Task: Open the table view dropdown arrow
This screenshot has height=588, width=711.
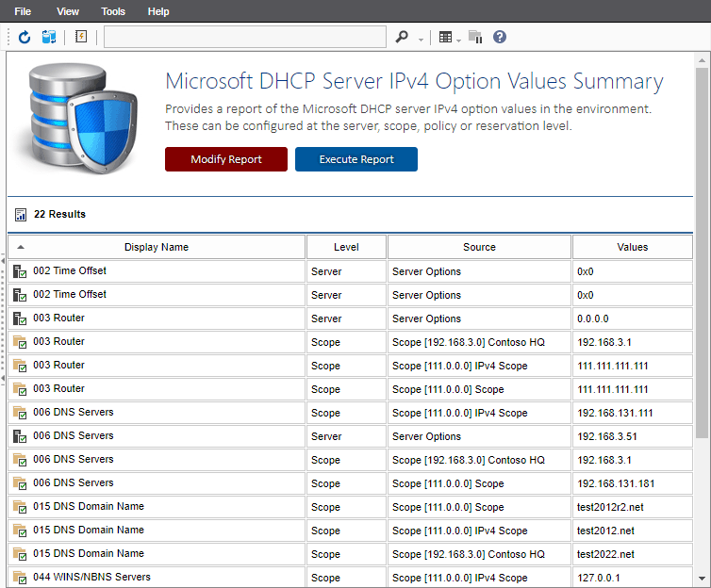Action: [459, 41]
